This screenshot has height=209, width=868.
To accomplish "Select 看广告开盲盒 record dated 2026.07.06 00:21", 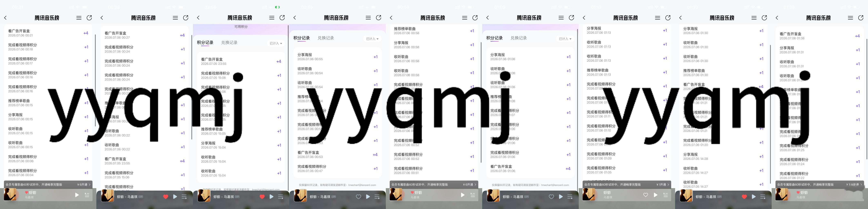I will coord(48,33).
